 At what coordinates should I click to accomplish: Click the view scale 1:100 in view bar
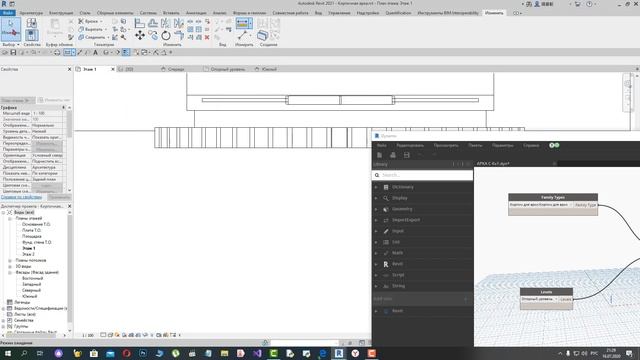click(x=88, y=335)
